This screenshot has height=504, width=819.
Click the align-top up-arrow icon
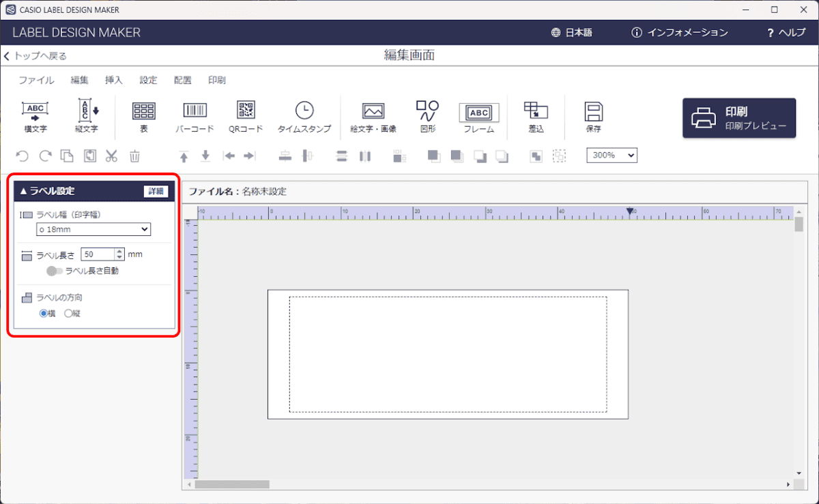tap(184, 156)
